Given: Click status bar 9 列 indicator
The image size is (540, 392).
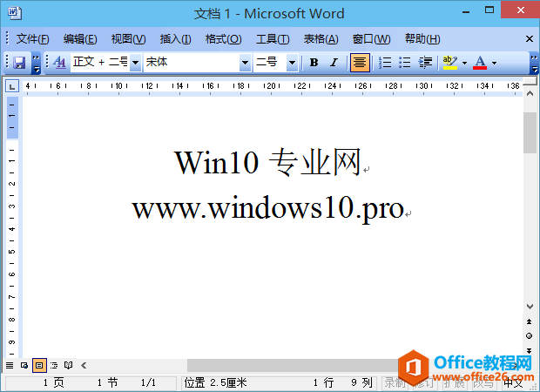Looking at the screenshot, I should [361, 382].
